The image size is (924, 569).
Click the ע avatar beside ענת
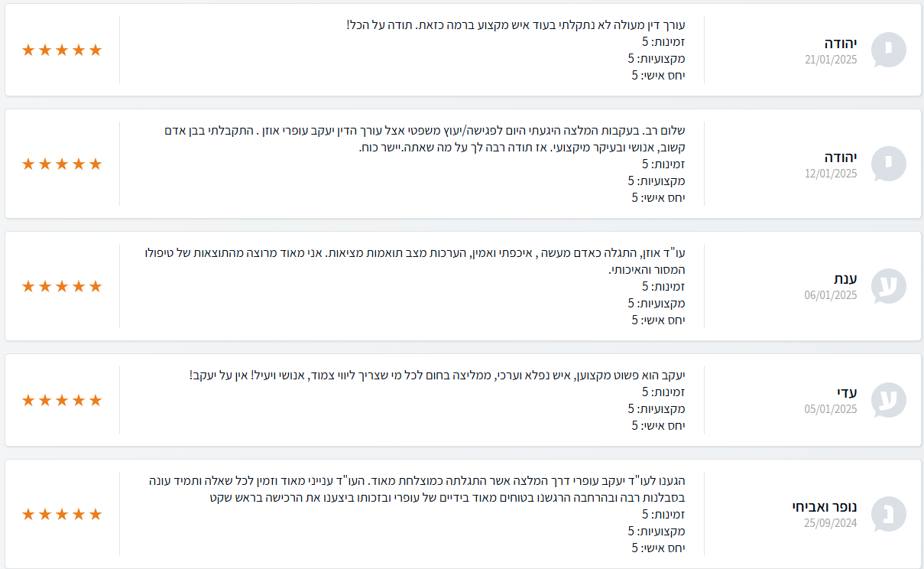tap(889, 286)
